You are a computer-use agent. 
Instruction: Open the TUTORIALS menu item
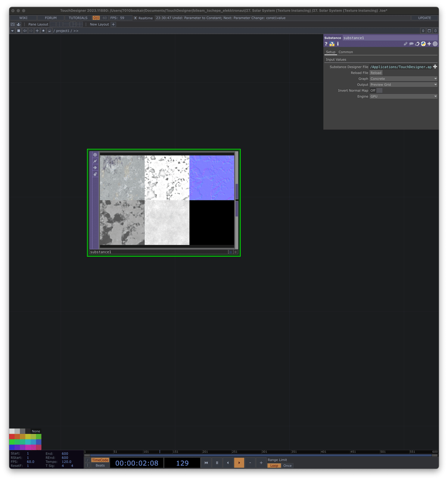click(x=78, y=18)
